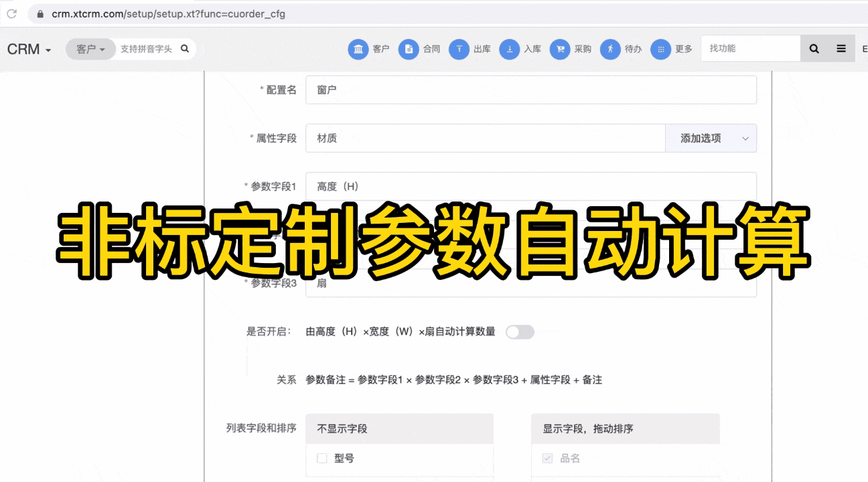
Task: Enable the 自动计算数量 toggle switch
Action: [520, 332]
